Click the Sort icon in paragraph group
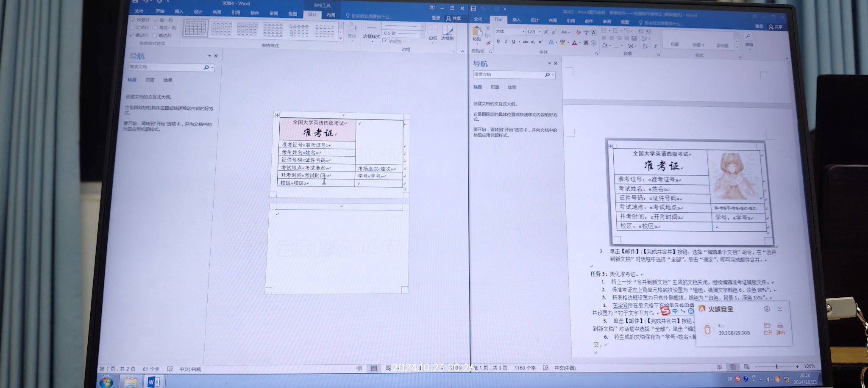The width and height of the screenshot is (868, 388). (645, 46)
